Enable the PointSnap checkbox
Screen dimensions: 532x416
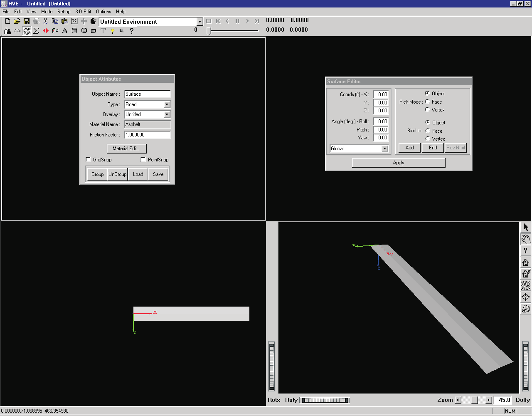point(143,160)
